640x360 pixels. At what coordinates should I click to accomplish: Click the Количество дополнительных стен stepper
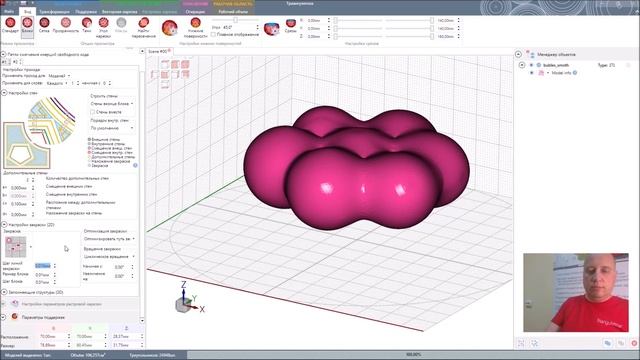point(33,180)
